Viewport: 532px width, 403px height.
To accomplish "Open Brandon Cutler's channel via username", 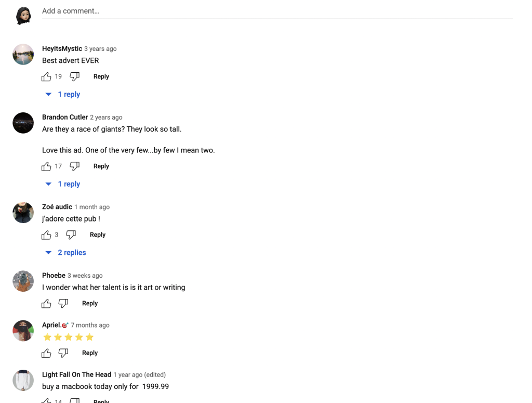I will (x=65, y=117).
